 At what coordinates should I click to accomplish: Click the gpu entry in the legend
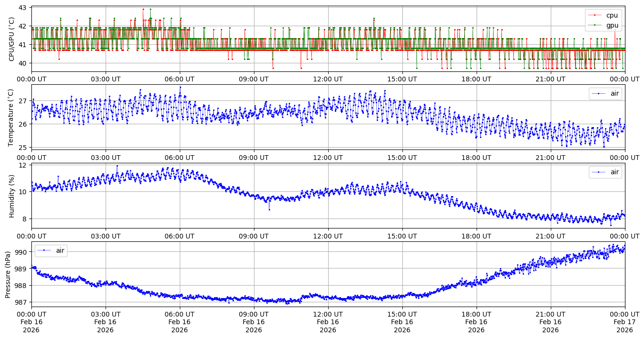612,25
